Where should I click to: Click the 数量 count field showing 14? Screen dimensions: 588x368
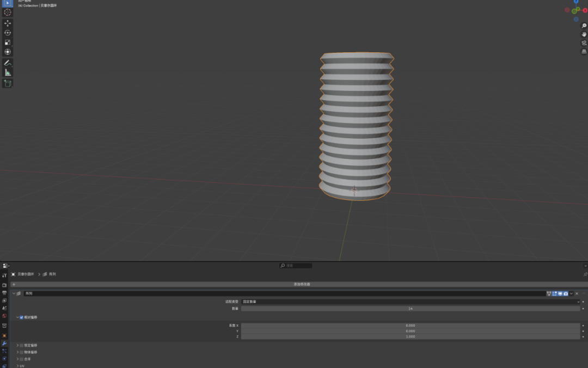(x=411, y=308)
